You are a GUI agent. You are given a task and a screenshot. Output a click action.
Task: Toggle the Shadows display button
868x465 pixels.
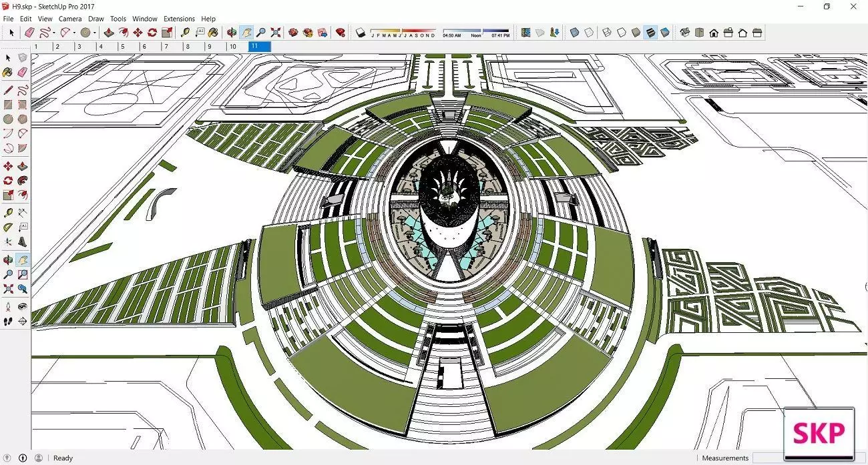click(361, 32)
